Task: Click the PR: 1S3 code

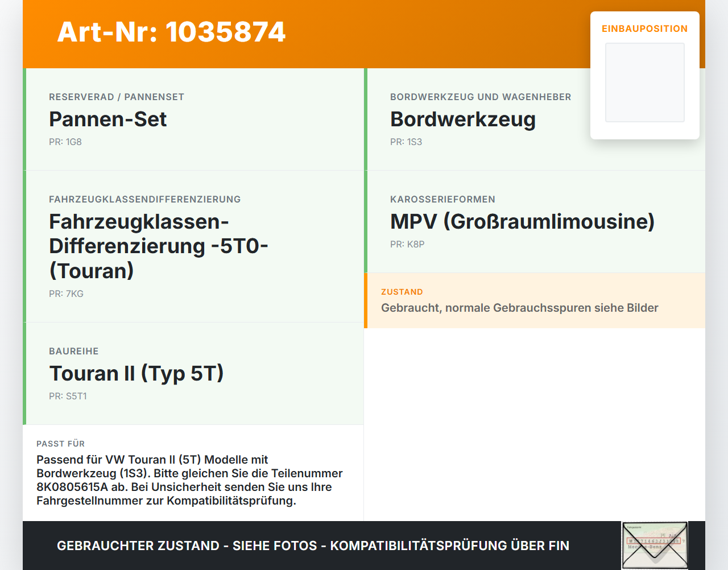Action: pos(406,142)
